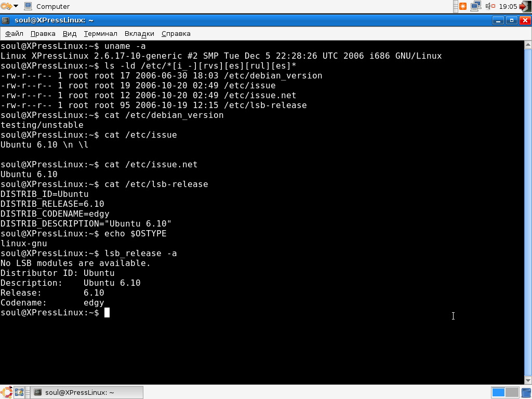
Task: Open the Правка menu
Action: (x=43, y=34)
